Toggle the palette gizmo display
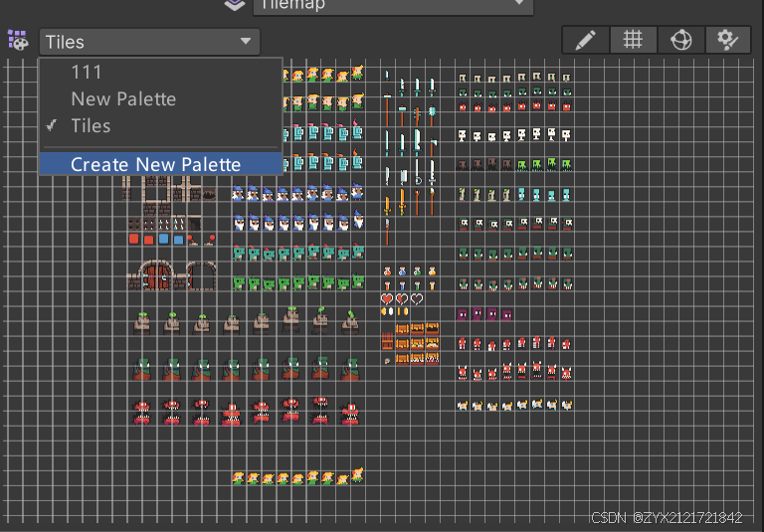764x532 pixels. [x=680, y=40]
